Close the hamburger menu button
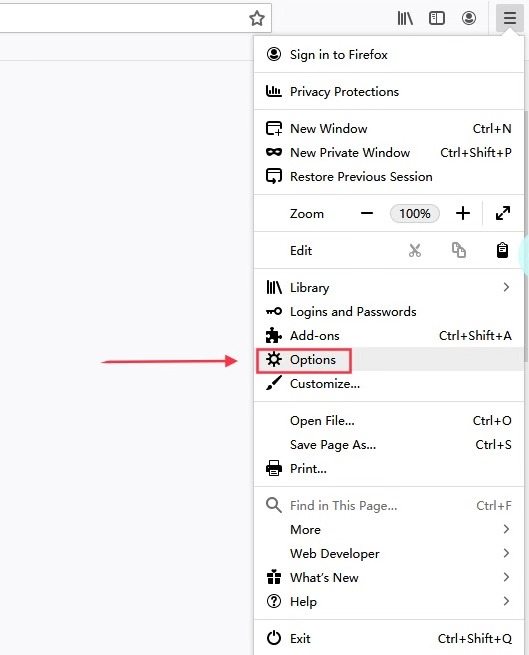 pyautogui.click(x=509, y=18)
